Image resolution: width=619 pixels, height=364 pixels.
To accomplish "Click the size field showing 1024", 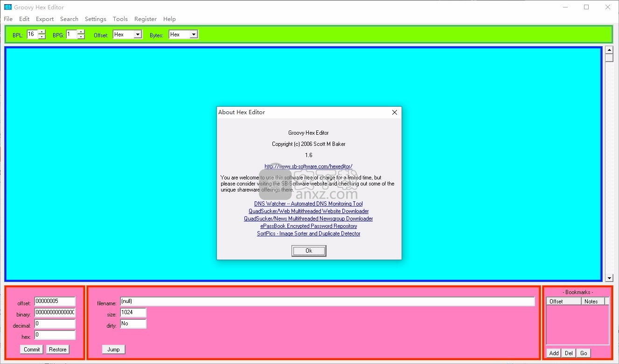I will [133, 313].
